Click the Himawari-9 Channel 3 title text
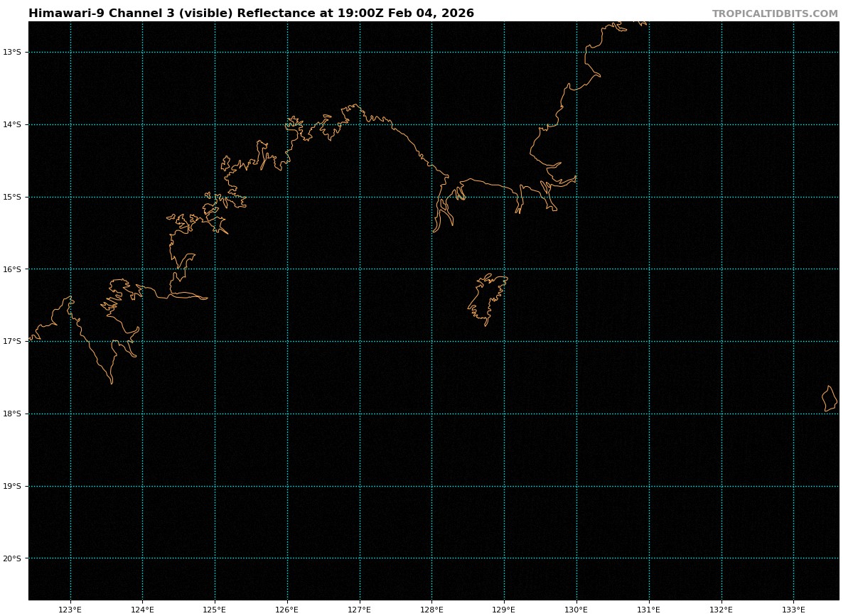 251,13
